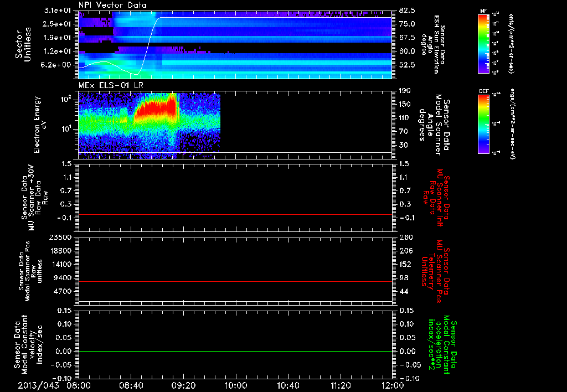567x392 pixels.
Task: Click the red line in MU Scanner +30V panel
Action: pos(235,214)
